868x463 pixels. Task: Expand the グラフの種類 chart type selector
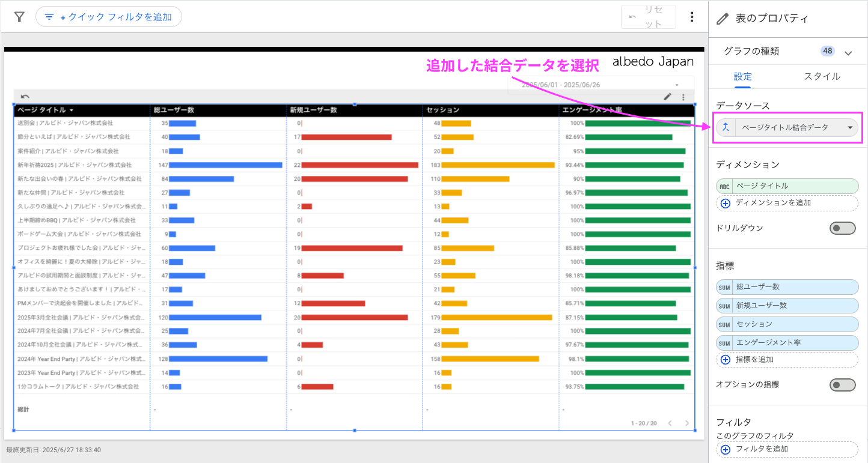(x=849, y=51)
